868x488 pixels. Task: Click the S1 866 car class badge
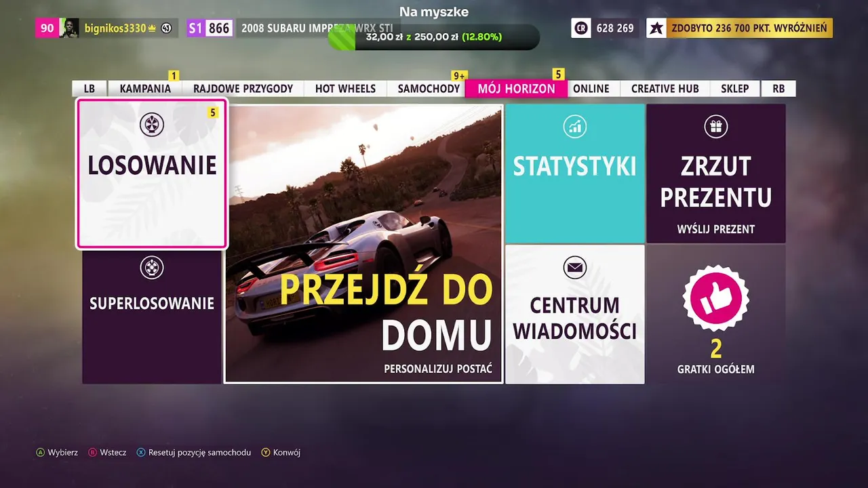tap(210, 28)
